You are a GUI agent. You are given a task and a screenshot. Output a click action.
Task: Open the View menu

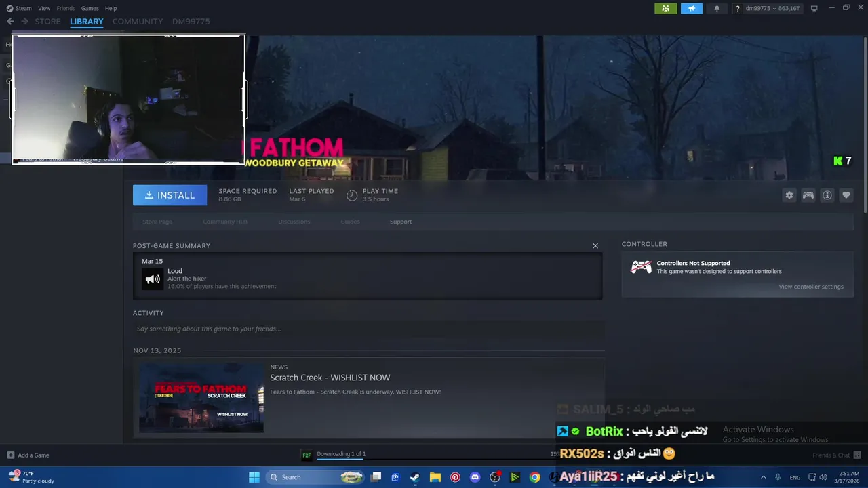(x=44, y=8)
